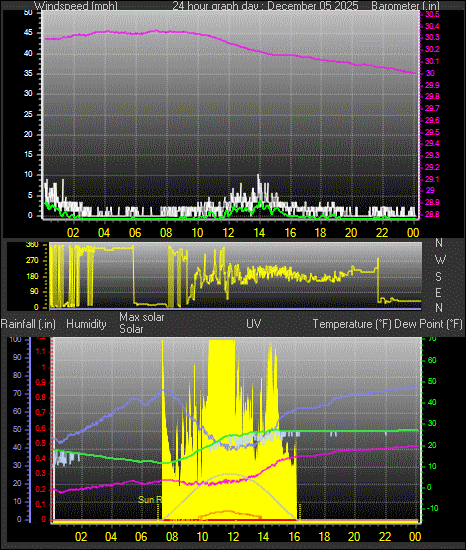466x550 pixels.
Task: Click barometer axis value 28.9
Action: click(x=432, y=202)
